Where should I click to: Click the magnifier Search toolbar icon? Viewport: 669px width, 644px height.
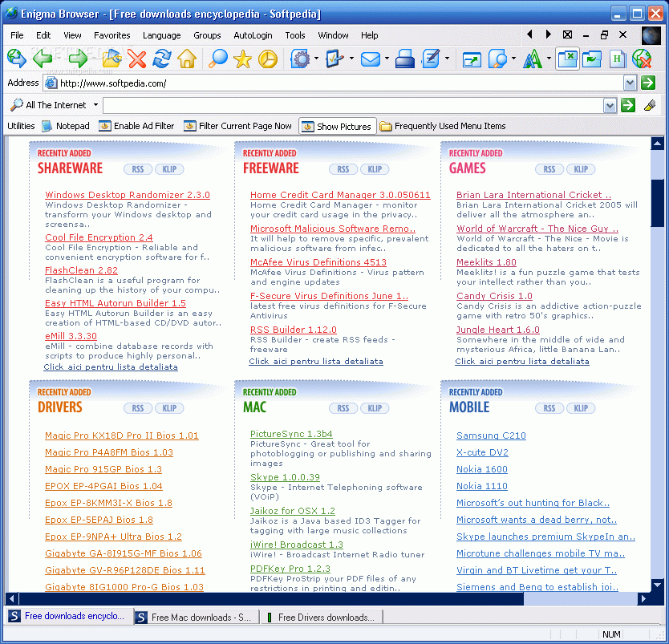[218, 59]
